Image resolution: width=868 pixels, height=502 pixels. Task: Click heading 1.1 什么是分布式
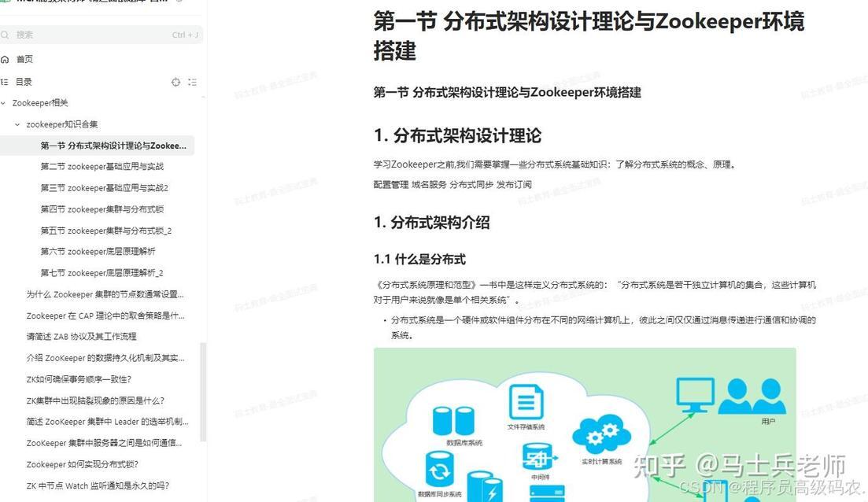pyautogui.click(x=419, y=259)
